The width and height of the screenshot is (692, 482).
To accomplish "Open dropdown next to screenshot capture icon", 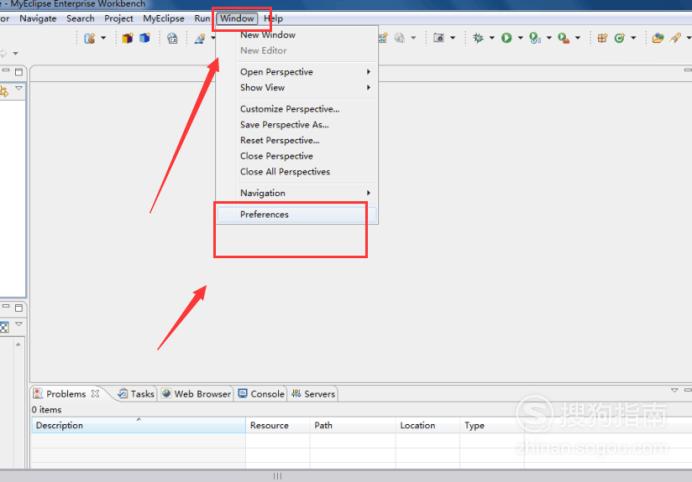I will 453,38.
